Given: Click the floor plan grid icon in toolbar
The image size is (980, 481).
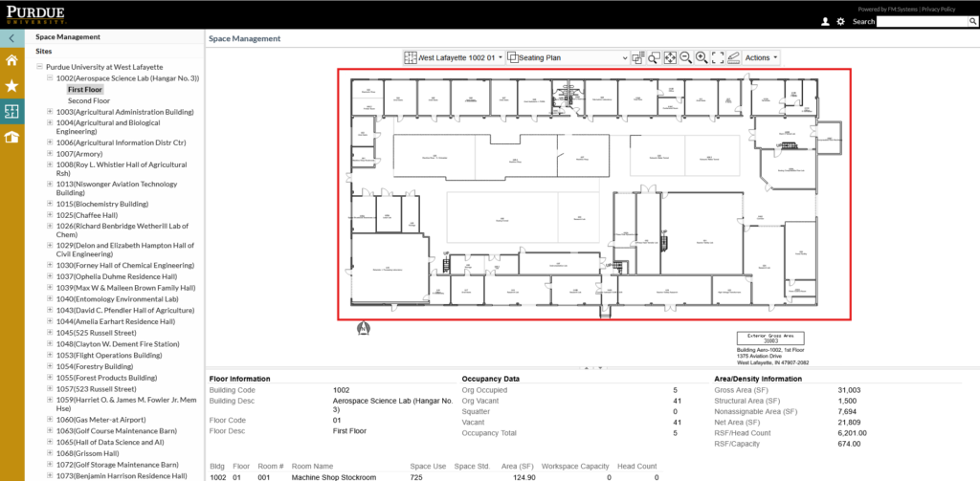Looking at the screenshot, I should click(x=410, y=57).
